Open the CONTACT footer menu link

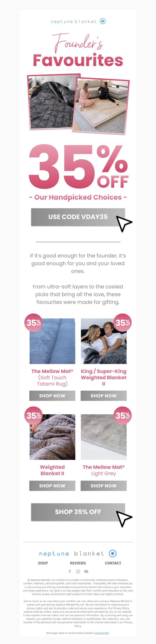pyautogui.click(x=113, y=563)
